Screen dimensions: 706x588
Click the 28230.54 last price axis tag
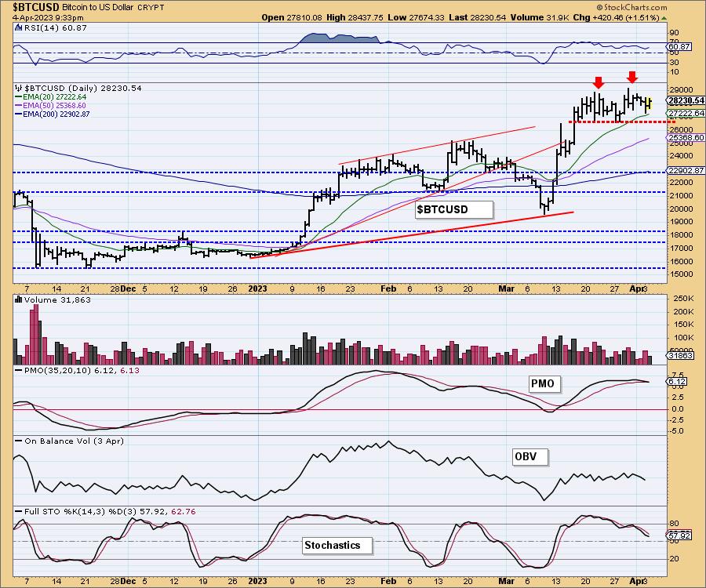pyautogui.click(x=686, y=101)
